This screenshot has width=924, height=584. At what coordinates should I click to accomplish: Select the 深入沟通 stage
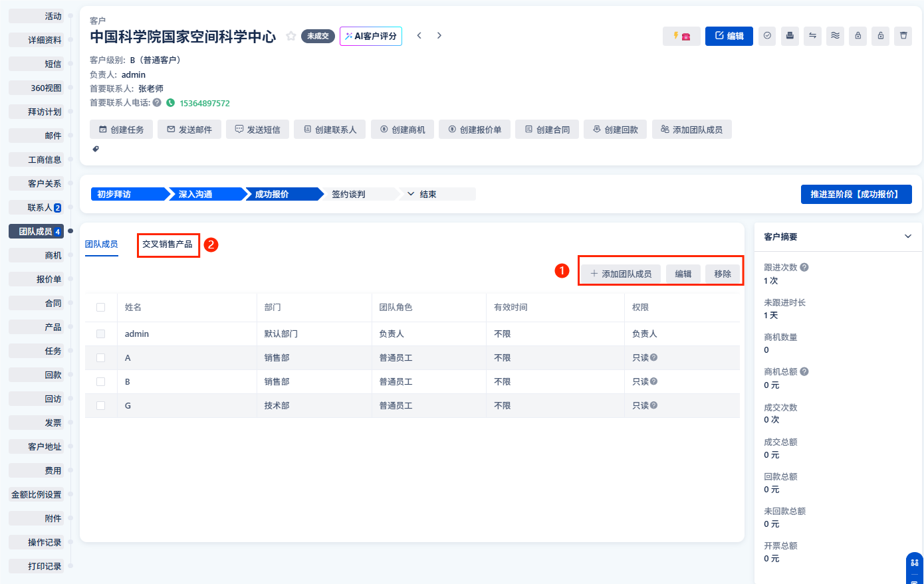209,194
